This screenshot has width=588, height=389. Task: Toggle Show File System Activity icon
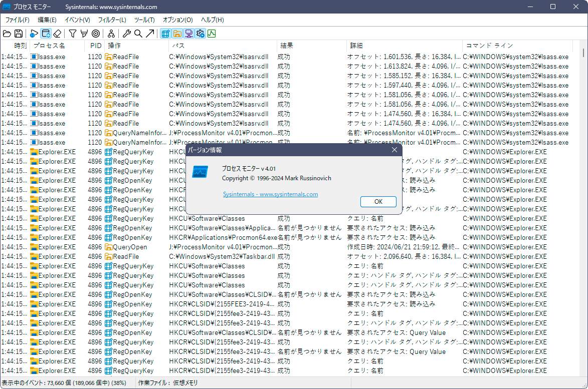pos(177,34)
